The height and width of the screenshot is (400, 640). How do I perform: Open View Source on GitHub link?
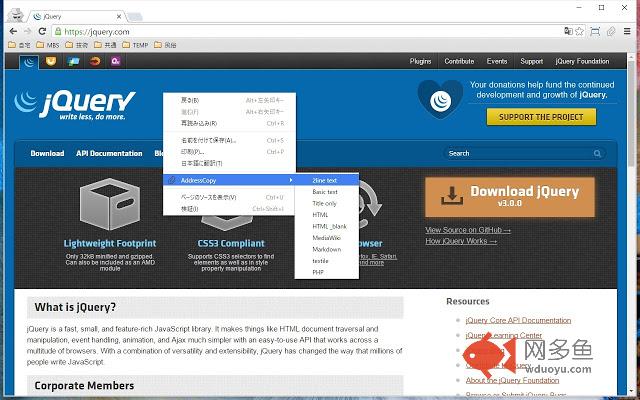point(468,230)
